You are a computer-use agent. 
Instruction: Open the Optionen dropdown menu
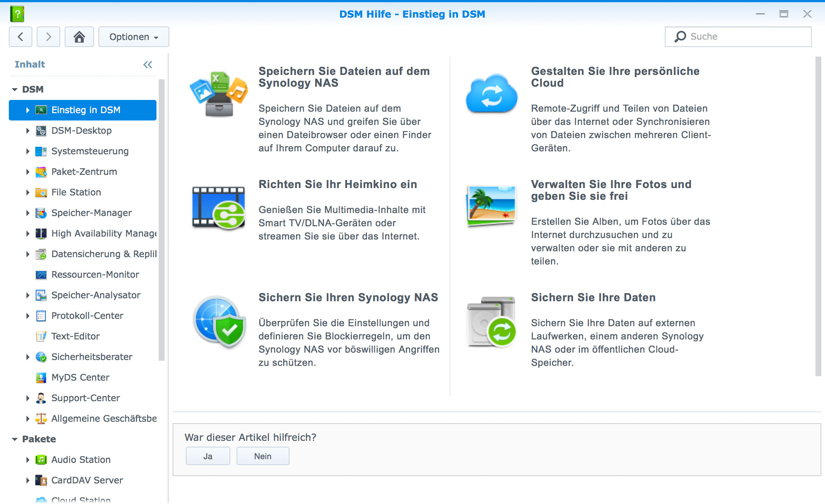134,37
